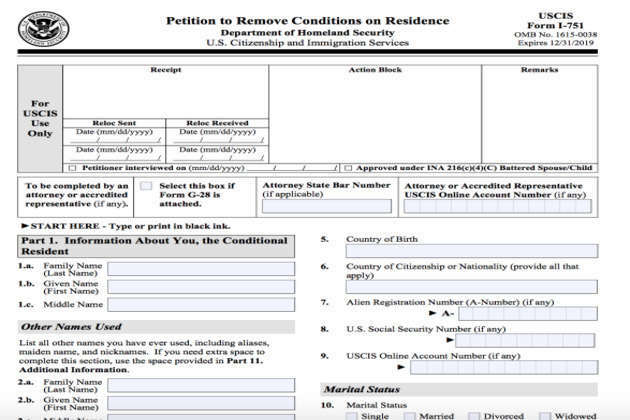Click item 9 USCIS Online Account Number field
This screenshot has height=420, width=630.
click(x=504, y=367)
